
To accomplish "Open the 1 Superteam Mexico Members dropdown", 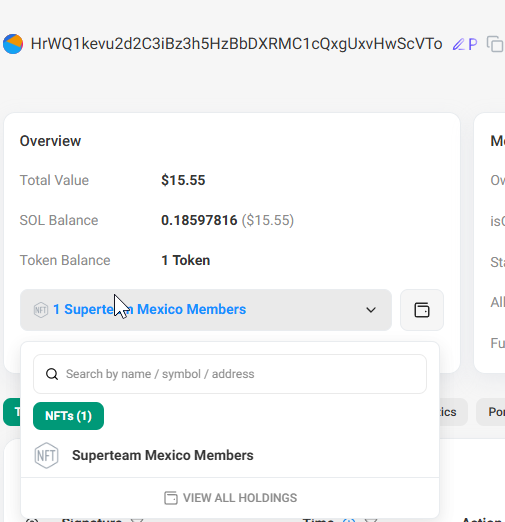I will 206,310.
